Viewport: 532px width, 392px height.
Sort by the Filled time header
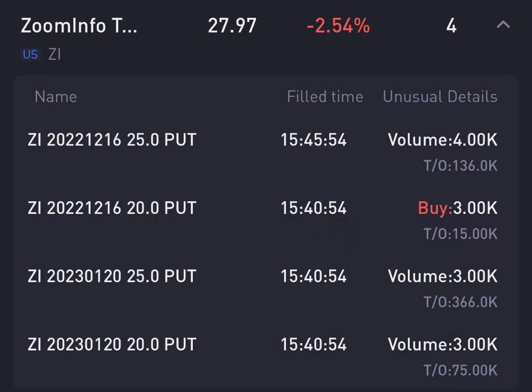coord(325,97)
